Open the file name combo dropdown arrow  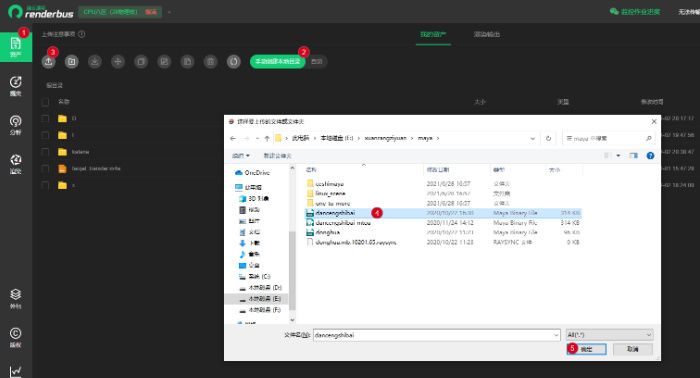[556, 335]
